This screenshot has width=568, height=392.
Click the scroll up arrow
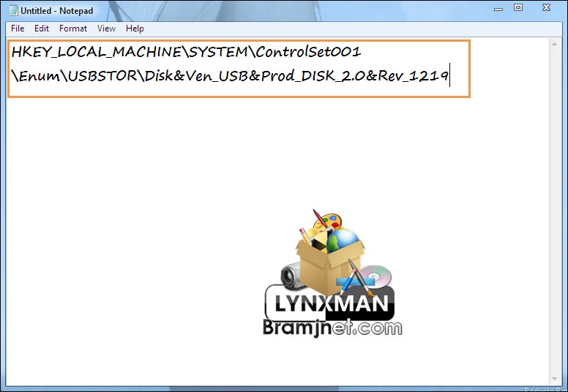coord(554,44)
